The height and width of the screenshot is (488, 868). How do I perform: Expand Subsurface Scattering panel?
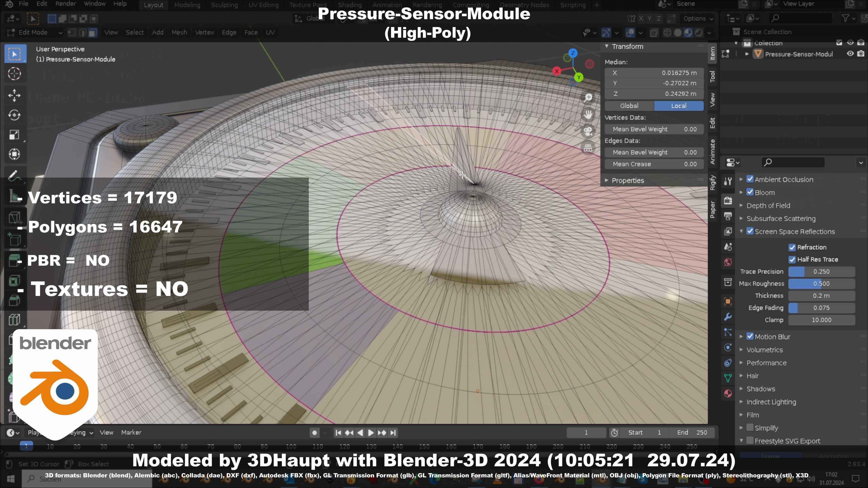click(x=781, y=218)
